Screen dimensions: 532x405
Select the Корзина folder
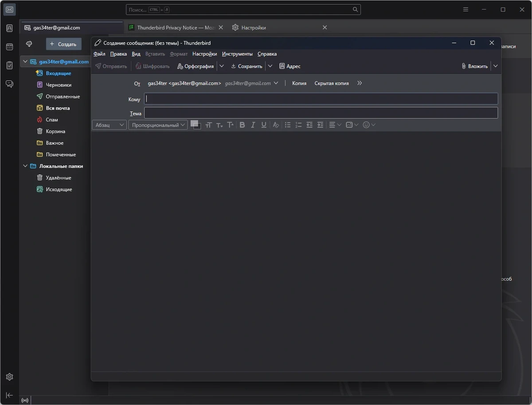click(x=55, y=131)
